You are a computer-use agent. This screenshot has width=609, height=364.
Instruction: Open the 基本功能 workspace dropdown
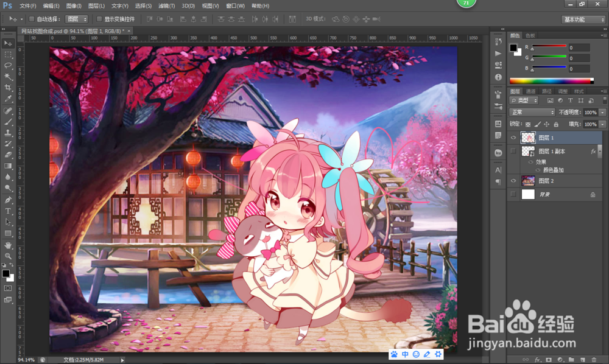pos(584,19)
